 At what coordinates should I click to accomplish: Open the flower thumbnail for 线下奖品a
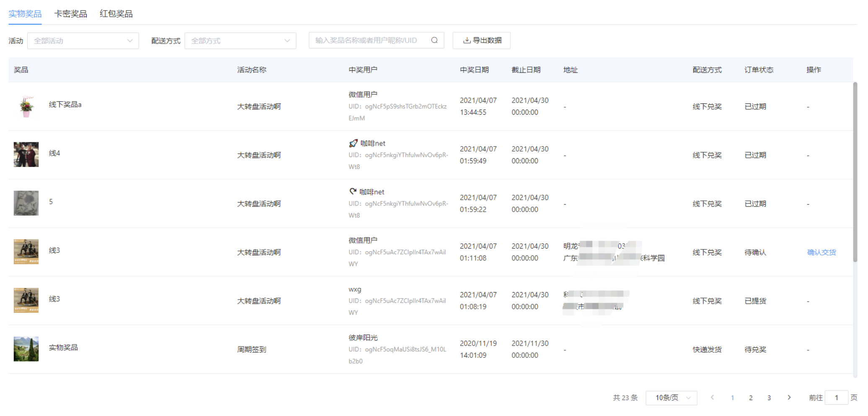(x=26, y=106)
